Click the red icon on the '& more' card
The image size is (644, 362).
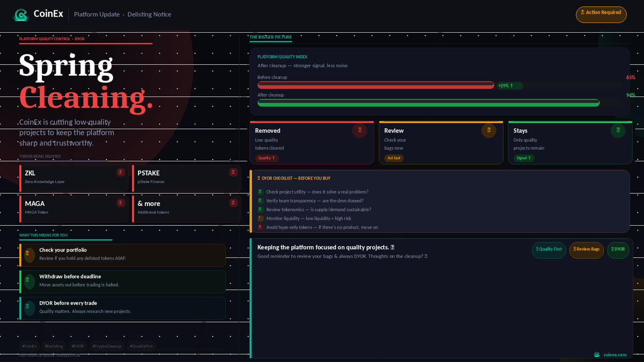[x=233, y=203]
